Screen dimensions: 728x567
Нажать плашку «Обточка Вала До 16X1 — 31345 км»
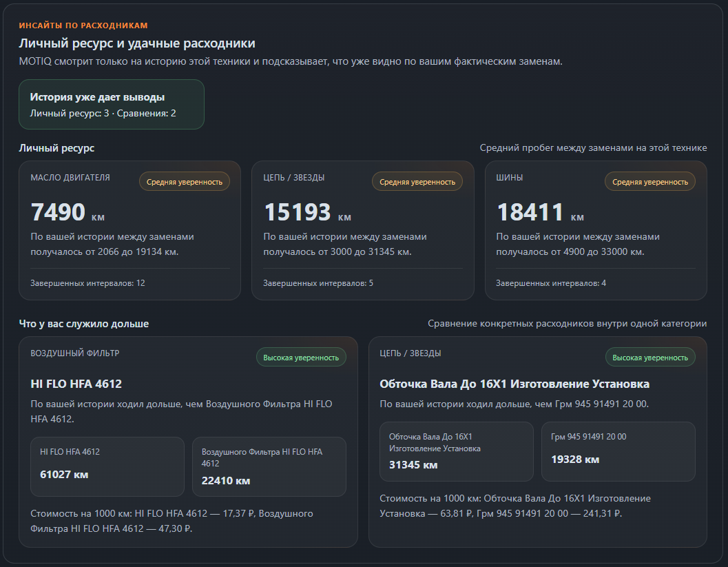(457, 451)
